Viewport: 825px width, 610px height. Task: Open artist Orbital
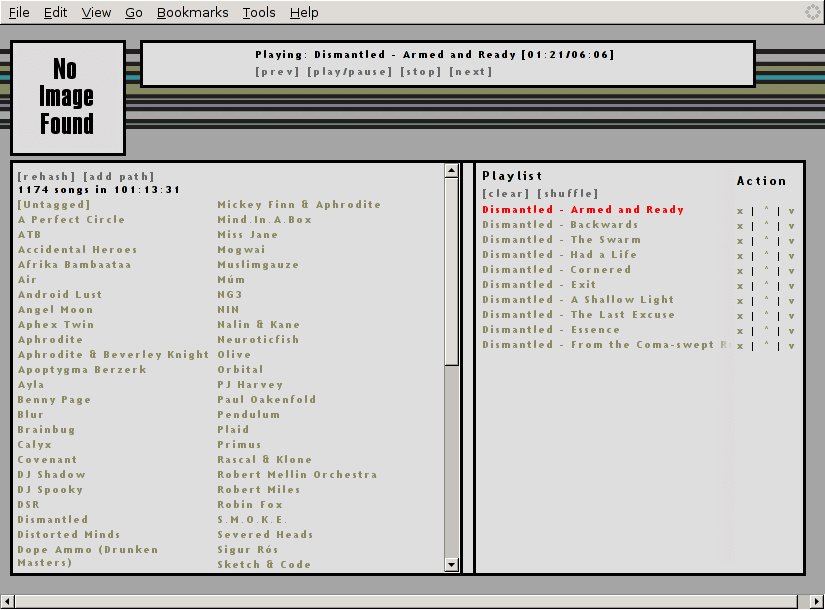tap(240, 369)
